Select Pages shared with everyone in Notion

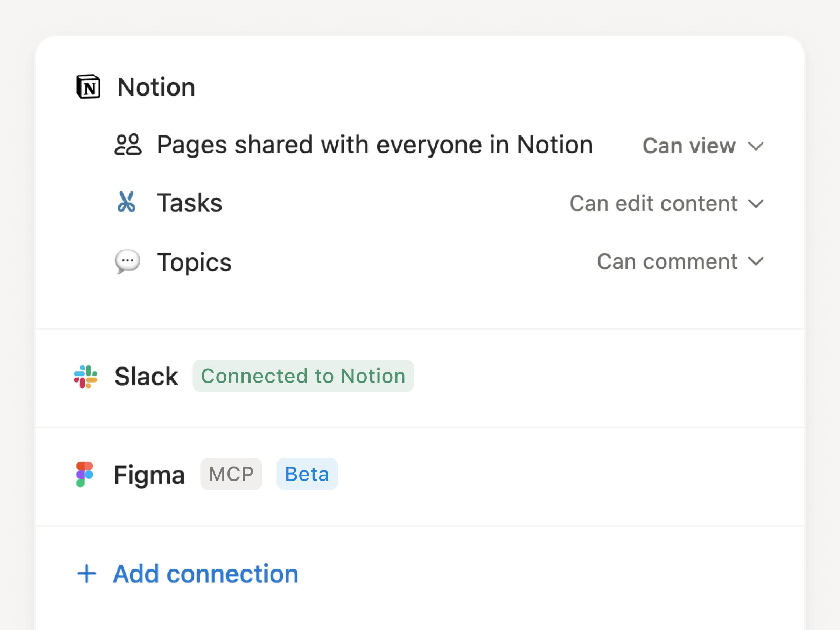tap(375, 145)
